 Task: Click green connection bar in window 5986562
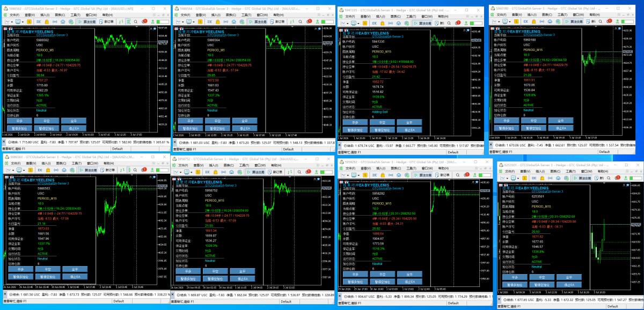(x=163, y=21)
